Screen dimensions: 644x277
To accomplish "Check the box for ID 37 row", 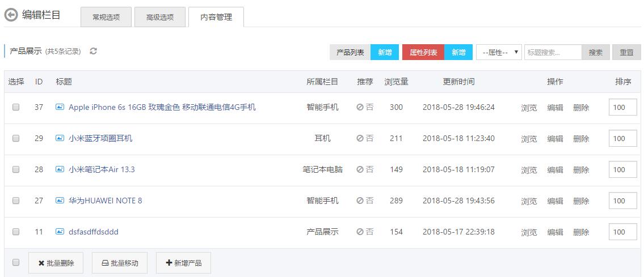I will 16,108.
